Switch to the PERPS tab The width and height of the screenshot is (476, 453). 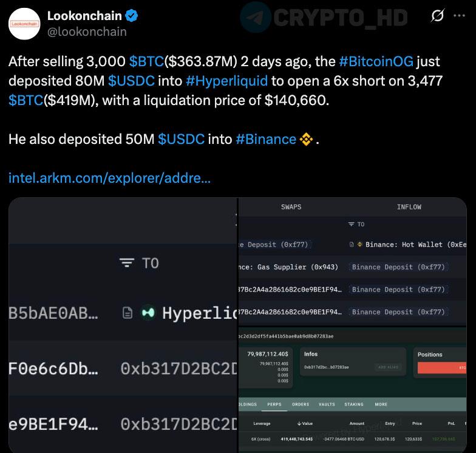tap(274, 404)
